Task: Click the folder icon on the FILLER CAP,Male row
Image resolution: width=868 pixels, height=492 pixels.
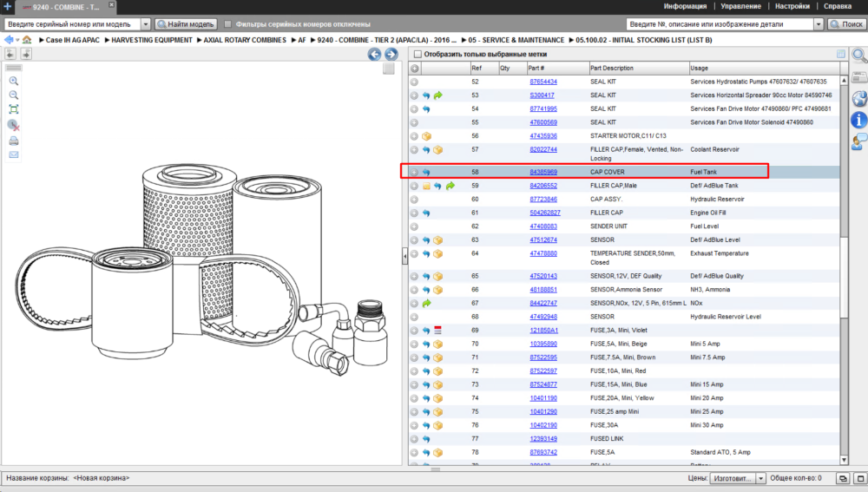Action: [x=426, y=186]
